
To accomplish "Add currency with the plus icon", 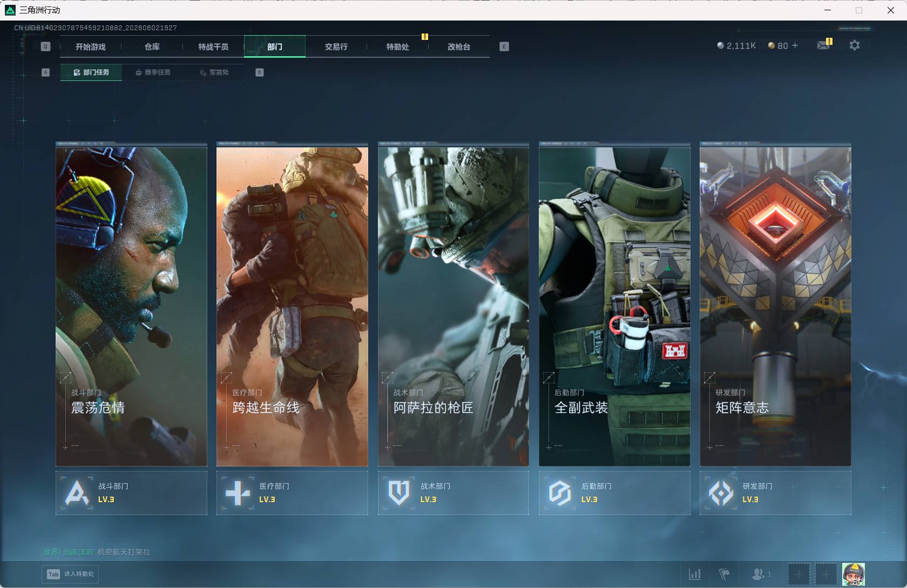I will tap(795, 45).
